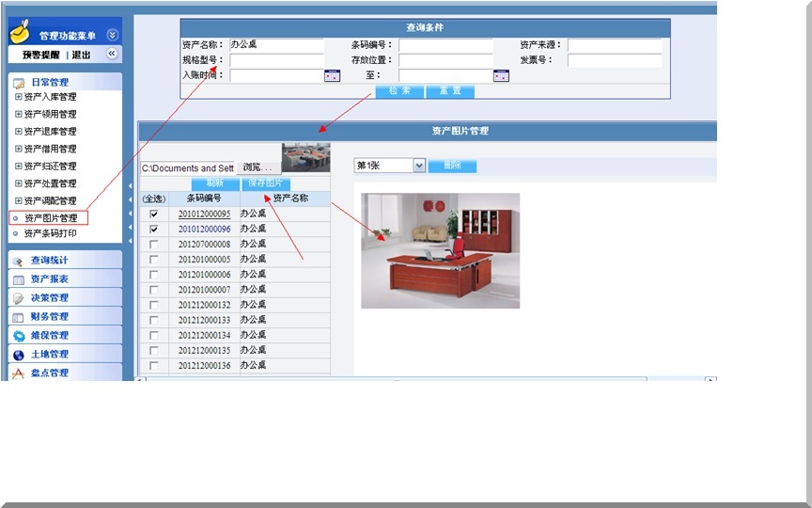Click the 查询统计 magnifier icon
The height and width of the screenshot is (508, 812).
coord(18,261)
